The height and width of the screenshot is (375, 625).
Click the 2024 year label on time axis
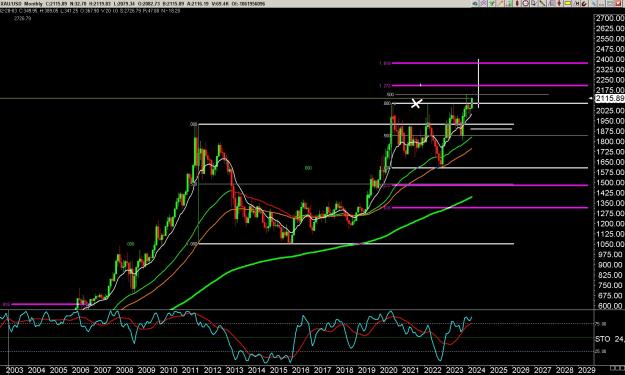point(477,370)
